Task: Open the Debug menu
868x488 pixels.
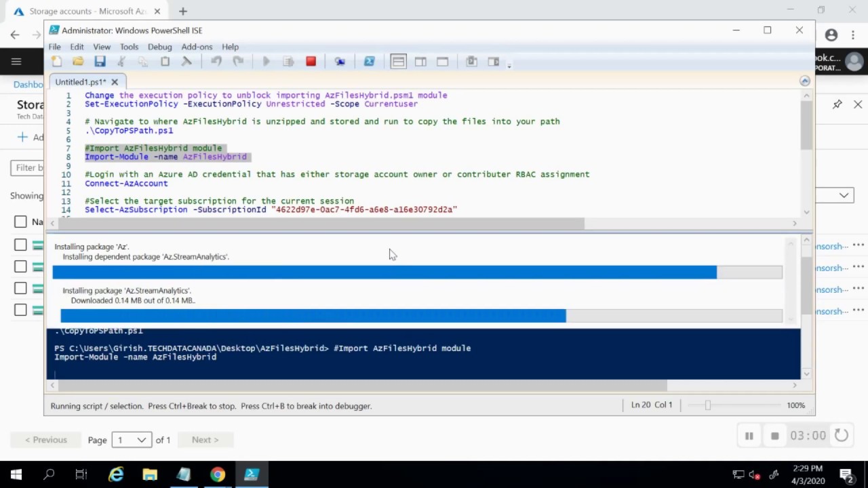Action: point(160,47)
